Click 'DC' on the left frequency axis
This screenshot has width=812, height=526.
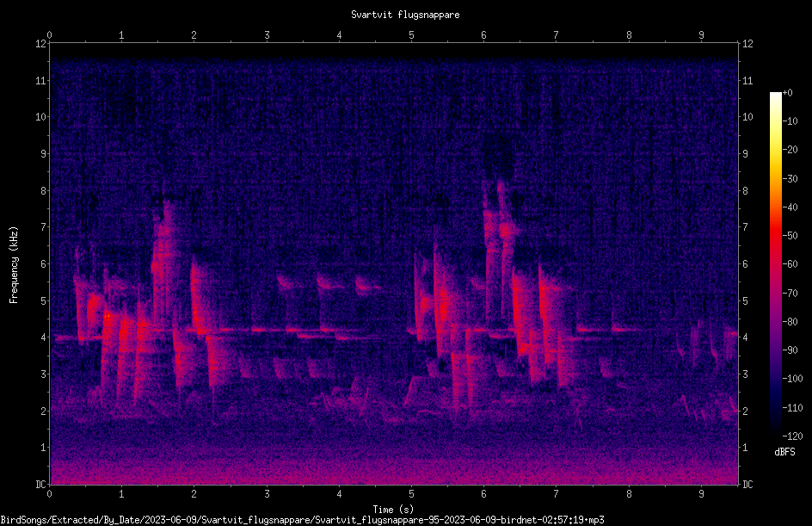coord(41,485)
